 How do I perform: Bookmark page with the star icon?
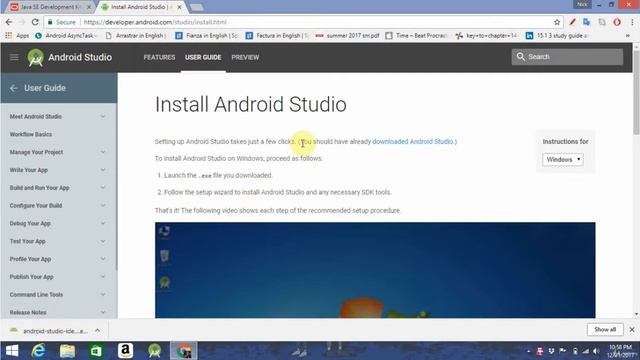[x=557, y=22]
